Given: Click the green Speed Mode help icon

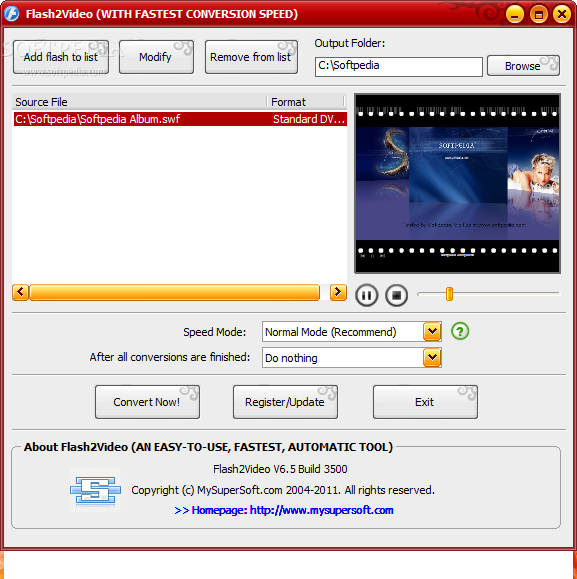Looking at the screenshot, I should click(x=460, y=331).
